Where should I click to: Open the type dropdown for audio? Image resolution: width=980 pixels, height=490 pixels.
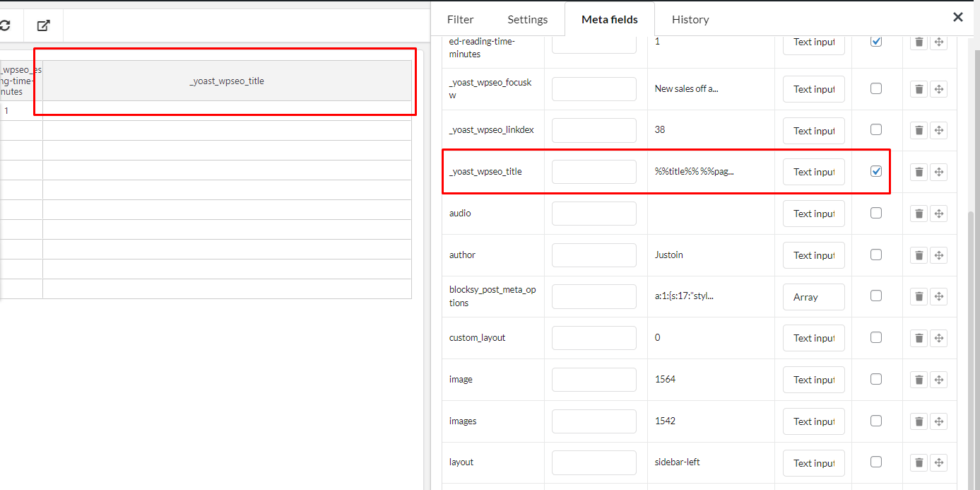(814, 214)
